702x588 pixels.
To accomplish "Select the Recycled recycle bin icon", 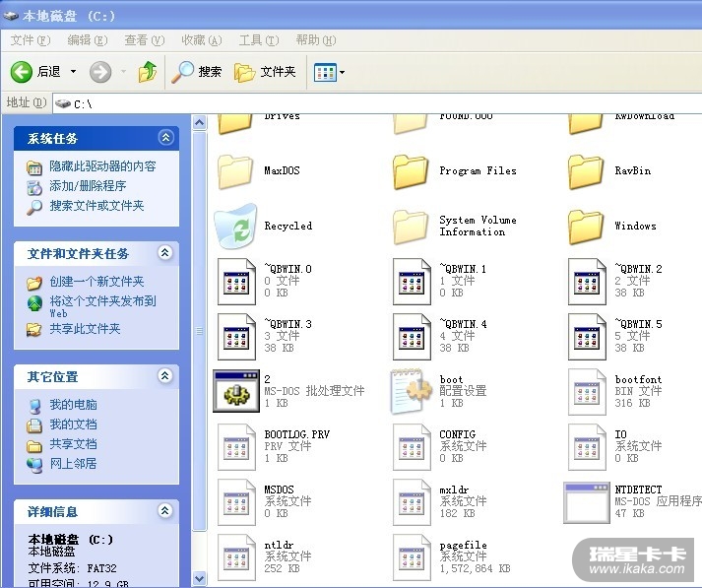I will coord(236,226).
